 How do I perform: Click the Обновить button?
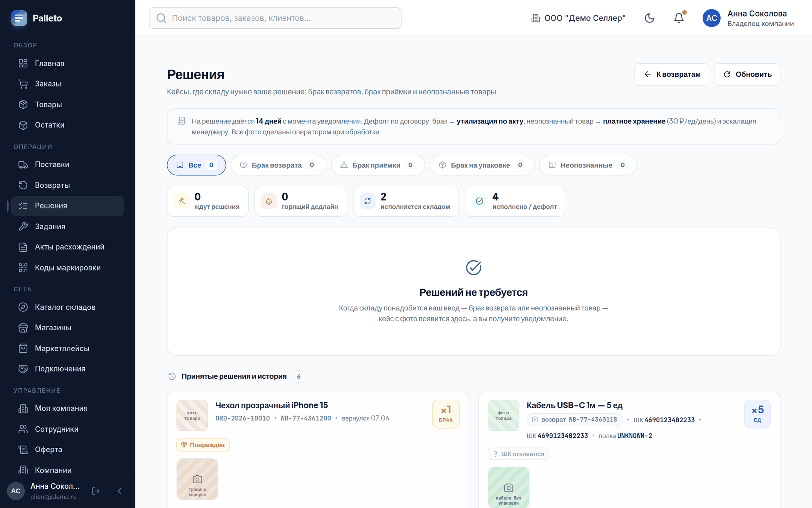point(747,75)
